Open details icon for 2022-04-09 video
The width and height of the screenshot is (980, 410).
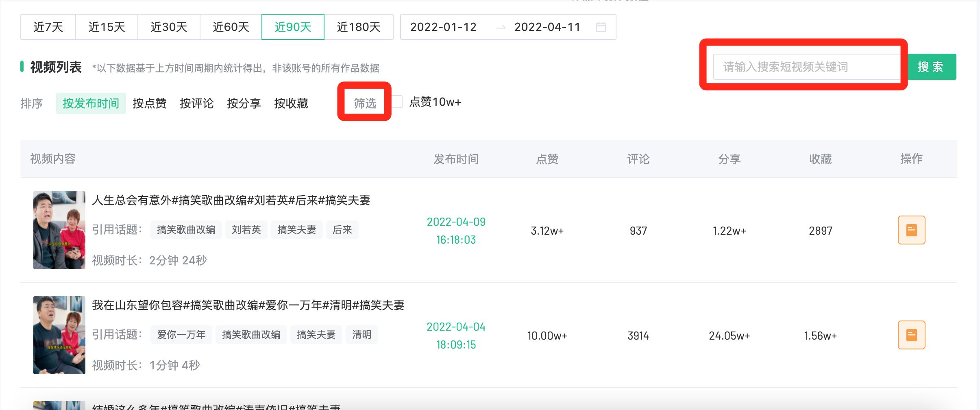tap(911, 230)
